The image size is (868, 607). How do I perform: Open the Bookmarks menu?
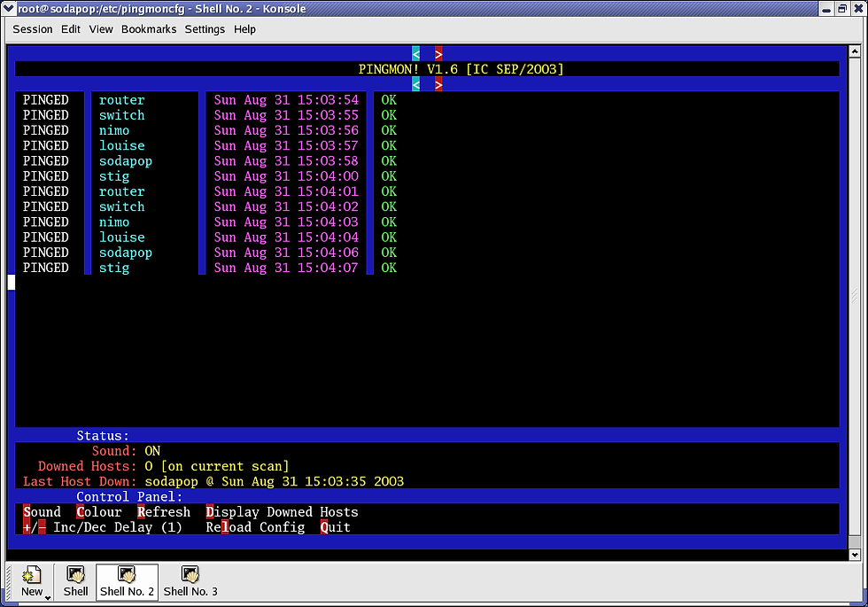tap(149, 29)
